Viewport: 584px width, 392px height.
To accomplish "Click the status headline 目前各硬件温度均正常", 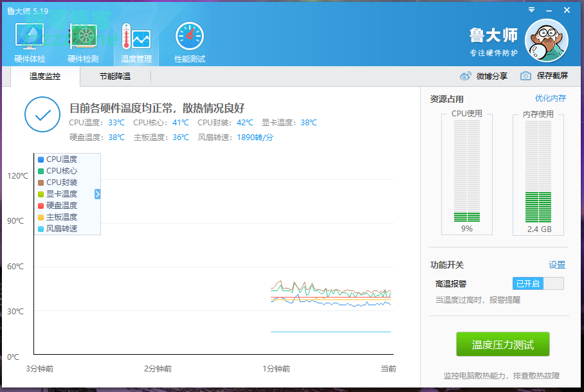I will (x=157, y=109).
